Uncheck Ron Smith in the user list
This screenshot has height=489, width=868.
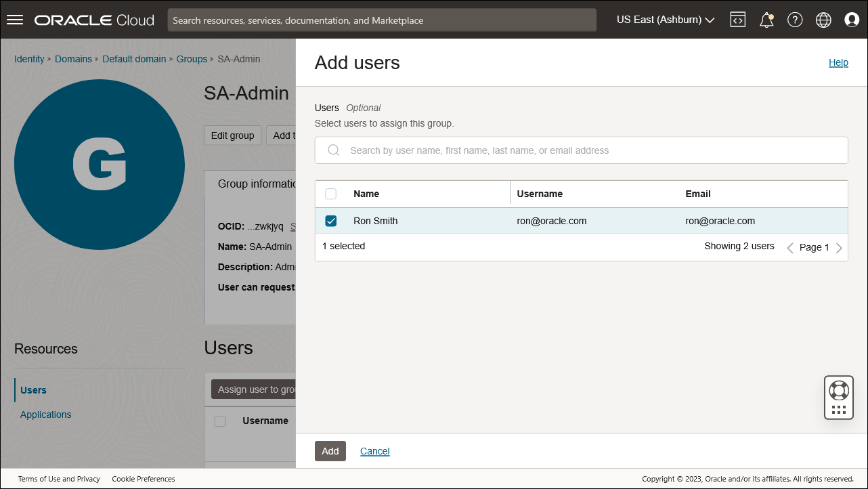pyautogui.click(x=330, y=220)
